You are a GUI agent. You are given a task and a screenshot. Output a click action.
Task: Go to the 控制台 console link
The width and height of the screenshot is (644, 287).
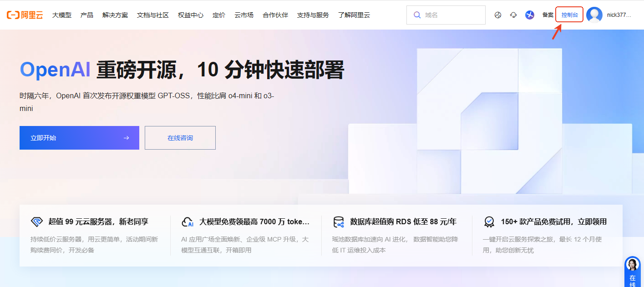(569, 15)
